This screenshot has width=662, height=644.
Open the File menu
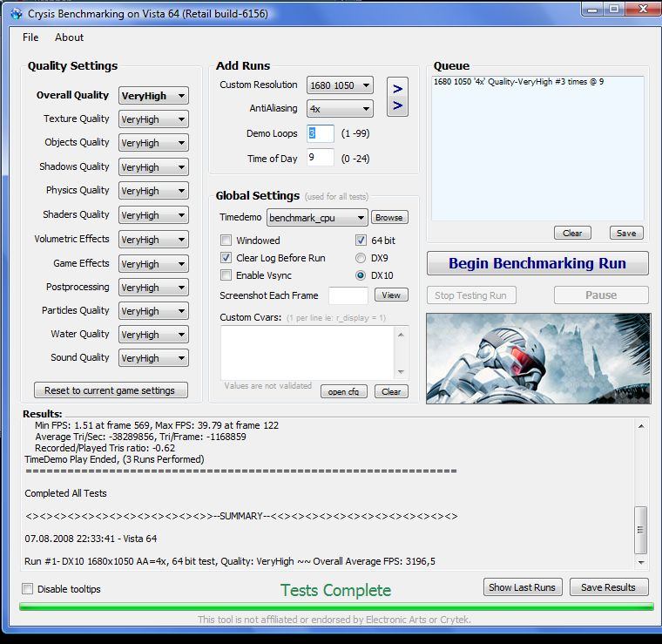30,37
